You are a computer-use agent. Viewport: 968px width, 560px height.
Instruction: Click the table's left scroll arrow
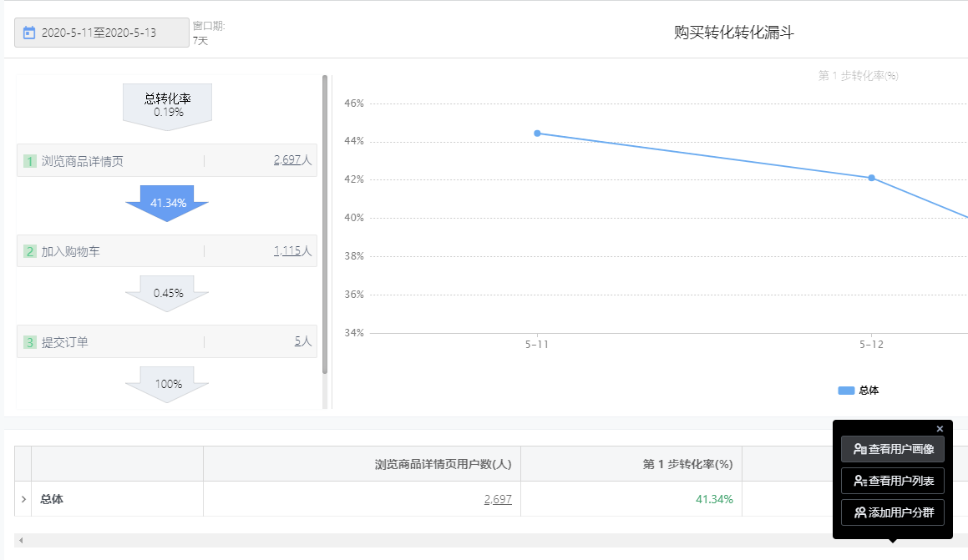pos(21,541)
